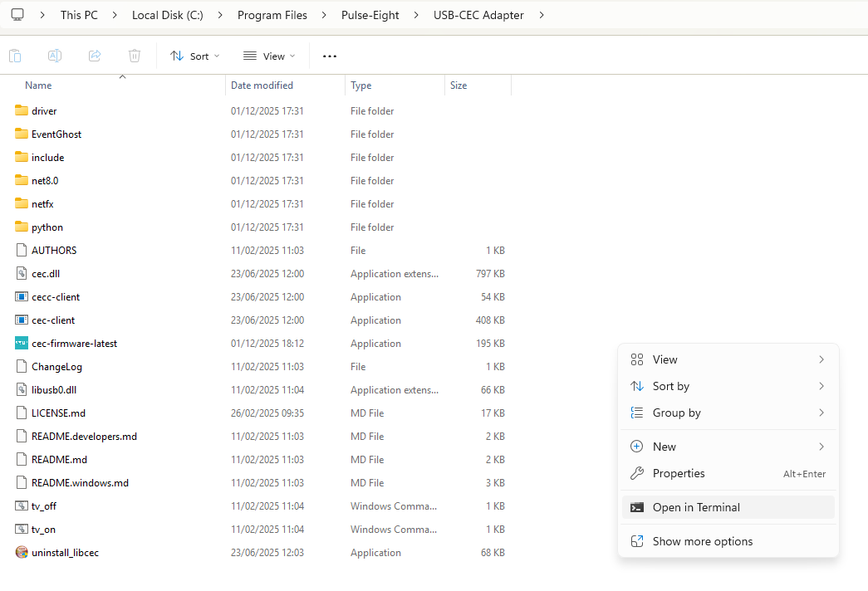
Task: Select the driver folder icon
Action: (22, 110)
